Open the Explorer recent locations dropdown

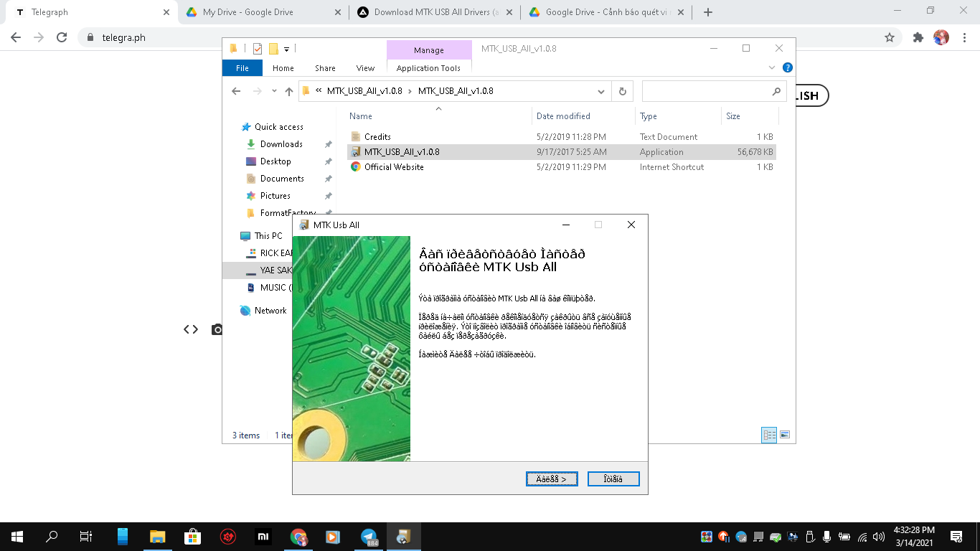[274, 92]
